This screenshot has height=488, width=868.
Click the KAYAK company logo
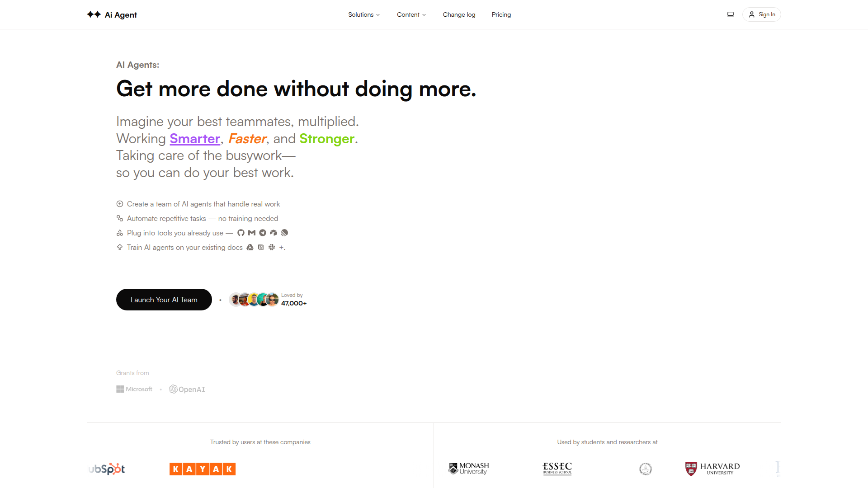click(203, 469)
